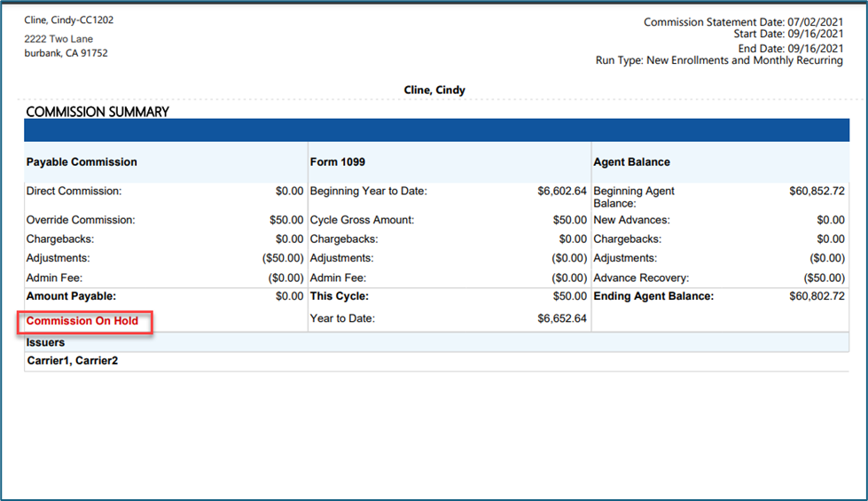
Task: Click the Amount Payable label
Action: click(x=71, y=296)
